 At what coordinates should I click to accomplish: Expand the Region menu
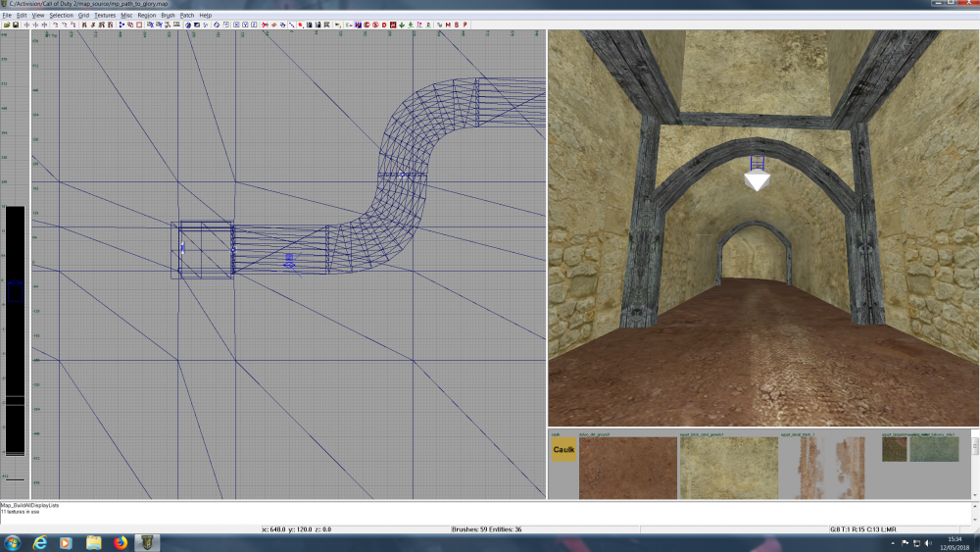[x=146, y=16]
